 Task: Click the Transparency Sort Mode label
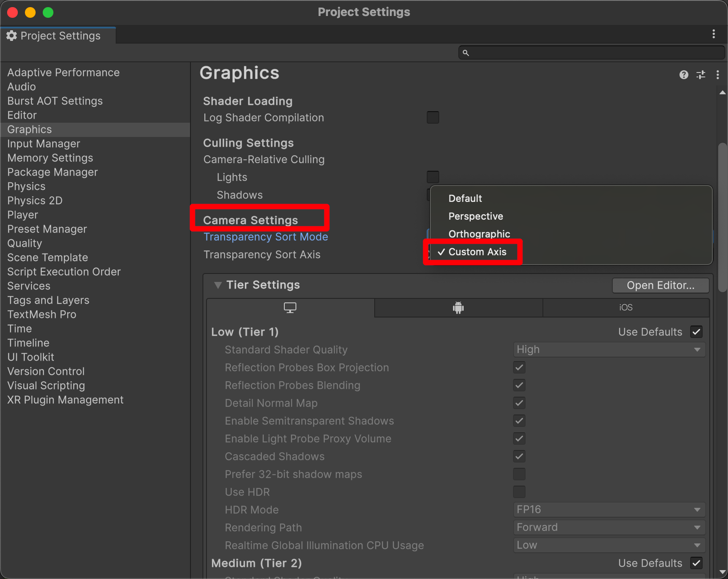266,237
